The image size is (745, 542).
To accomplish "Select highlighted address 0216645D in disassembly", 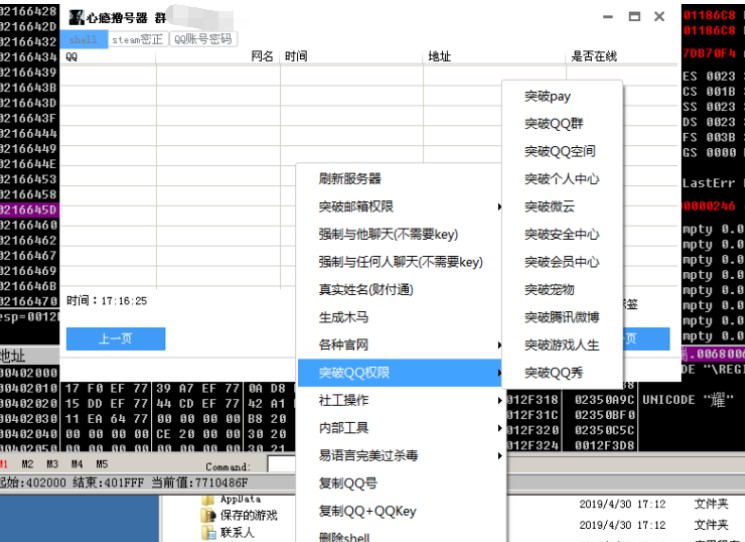I will (x=29, y=210).
